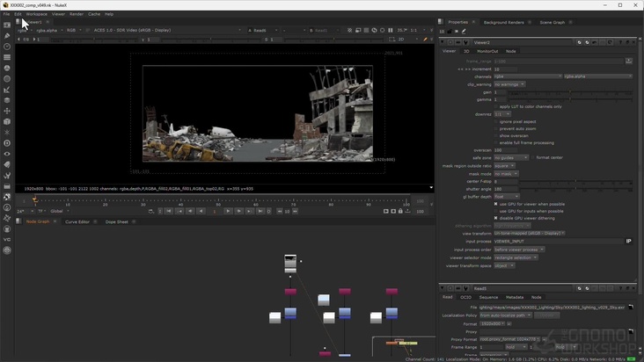Viewport: 644px width, 362px height.
Task: Open the Transform nodes toolbar icon
Action: tap(7, 111)
